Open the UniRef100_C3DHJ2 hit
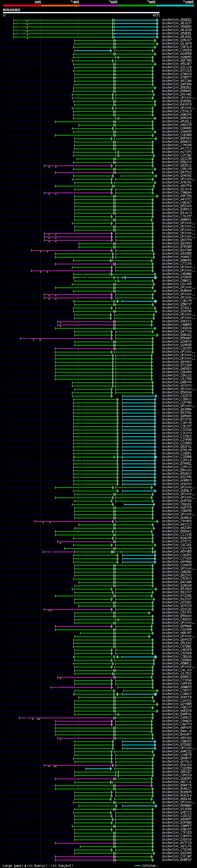This screenshot has width=197, height=868. 177,399
